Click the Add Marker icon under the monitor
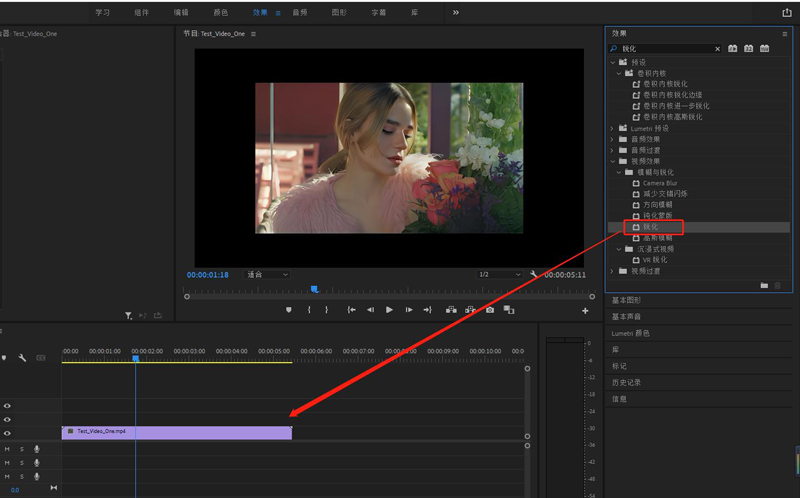This screenshot has width=800, height=498. tap(289, 310)
